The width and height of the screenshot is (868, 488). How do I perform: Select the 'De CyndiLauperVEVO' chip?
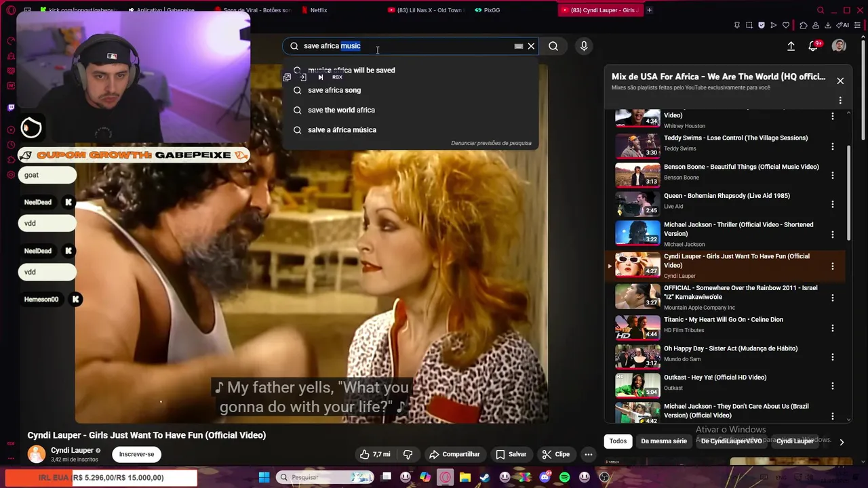pos(732,441)
